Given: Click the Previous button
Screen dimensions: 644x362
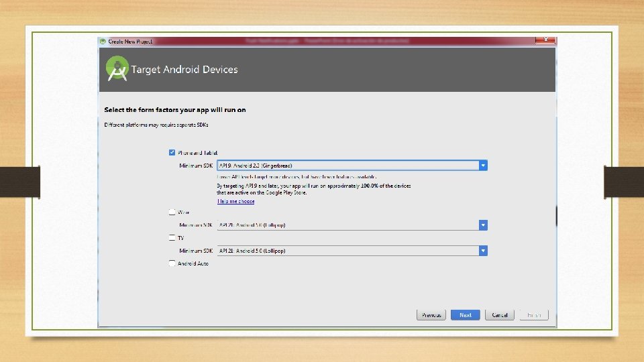Looking at the screenshot, I should click(x=431, y=315).
